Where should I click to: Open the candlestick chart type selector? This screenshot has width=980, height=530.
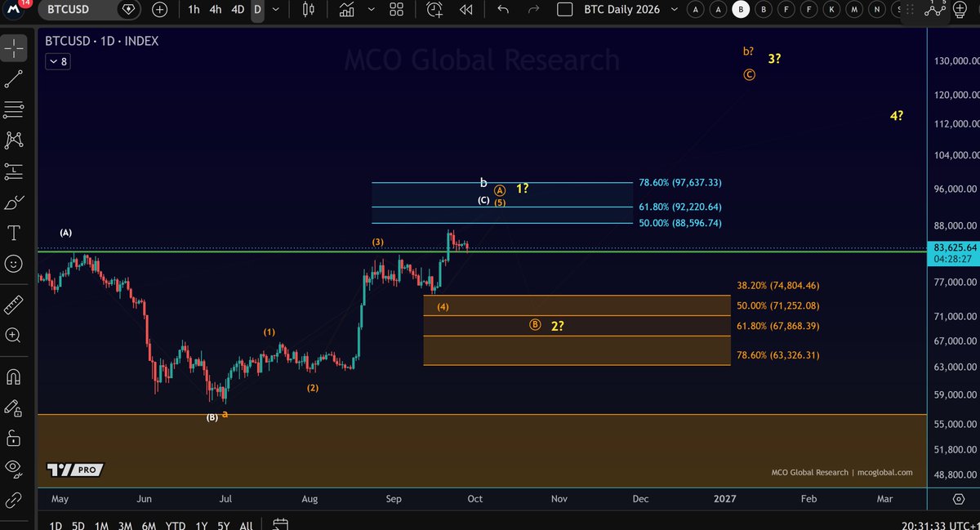(x=309, y=10)
